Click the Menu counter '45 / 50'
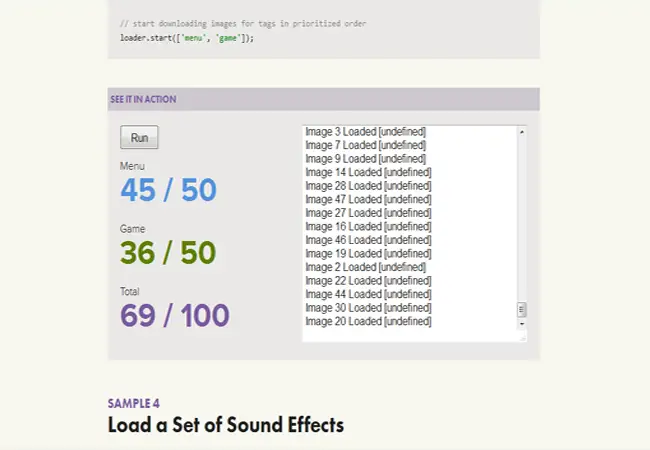The width and height of the screenshot is (650, 450). point(168,190)
